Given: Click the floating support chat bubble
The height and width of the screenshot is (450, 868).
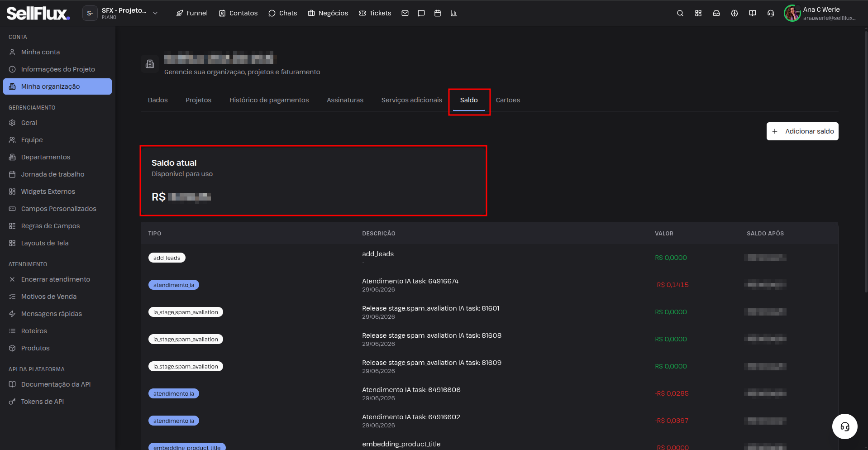Looking at the screenshot, I should point(844,426).
